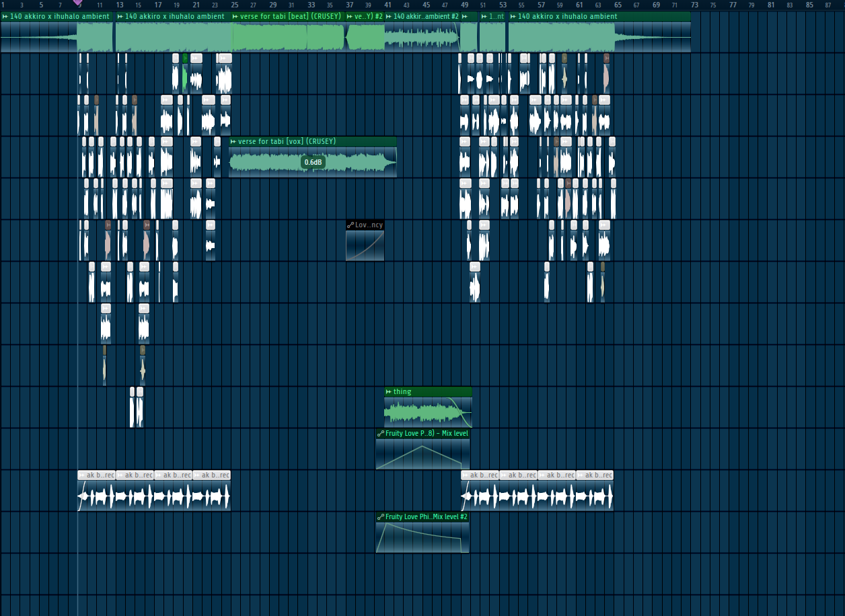Open clip menu icon of the '1..nt' clip
This screenshot has width=845, height=616.
[x=484, y=16]
